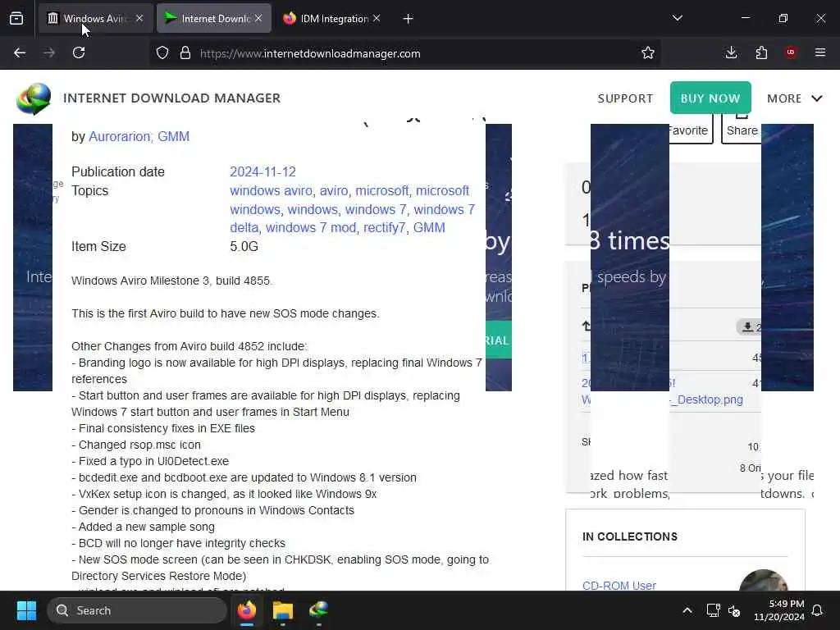Open Internet Download Manager taskbar icon
The image size is (840, 630).
point(319,610)
